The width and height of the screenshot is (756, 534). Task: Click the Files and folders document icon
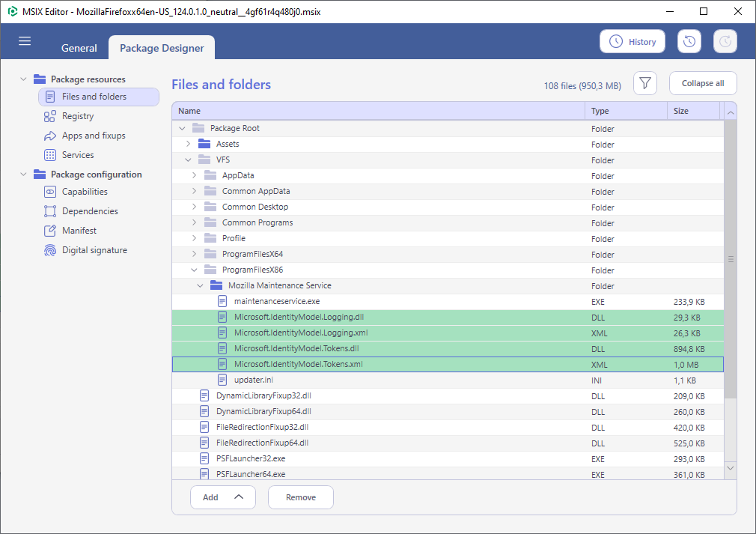49,97
